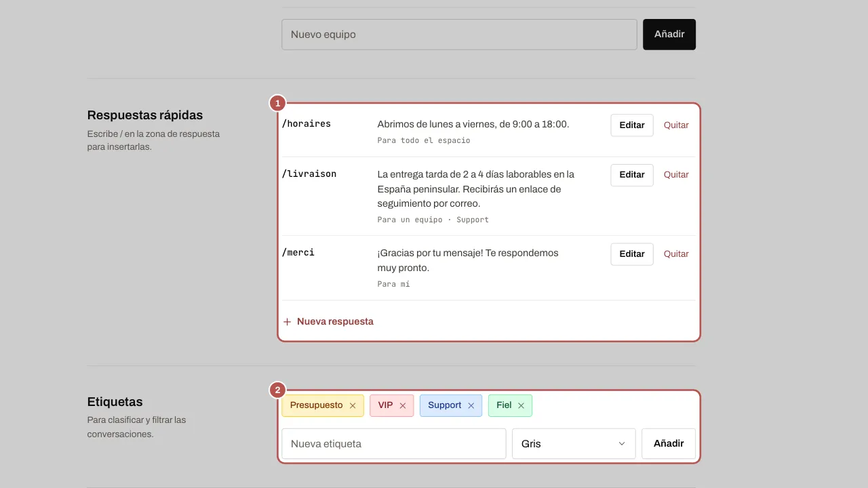This screenshot has width=868, height=488.
Task: Click the Presupuesto tag label
Action: point(317,405)
